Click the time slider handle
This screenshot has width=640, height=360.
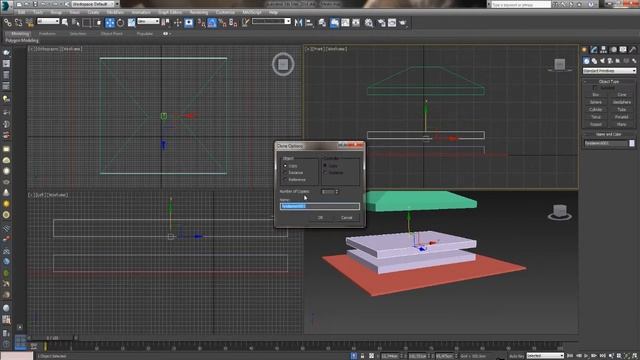tap(52, 338)
